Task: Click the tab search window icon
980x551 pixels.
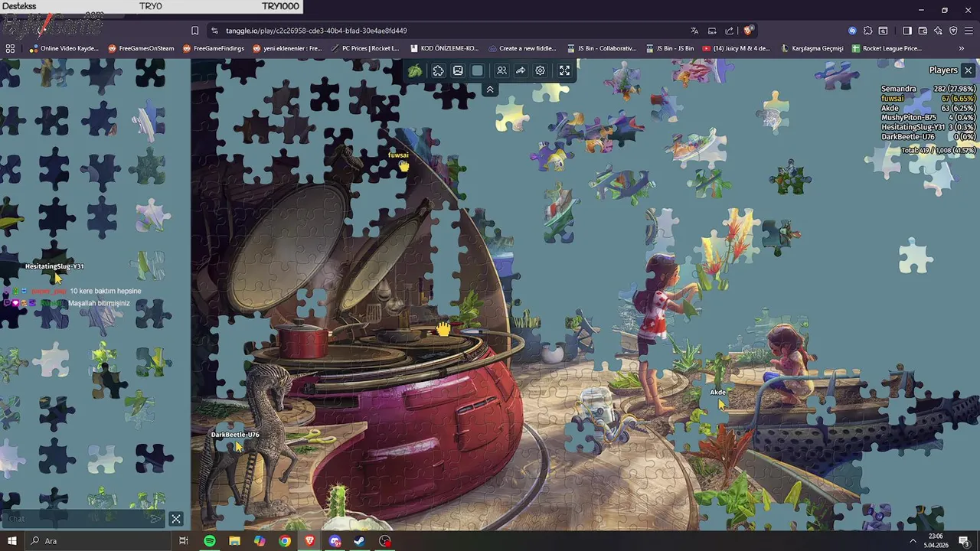Action: click(x=884, y=31)
